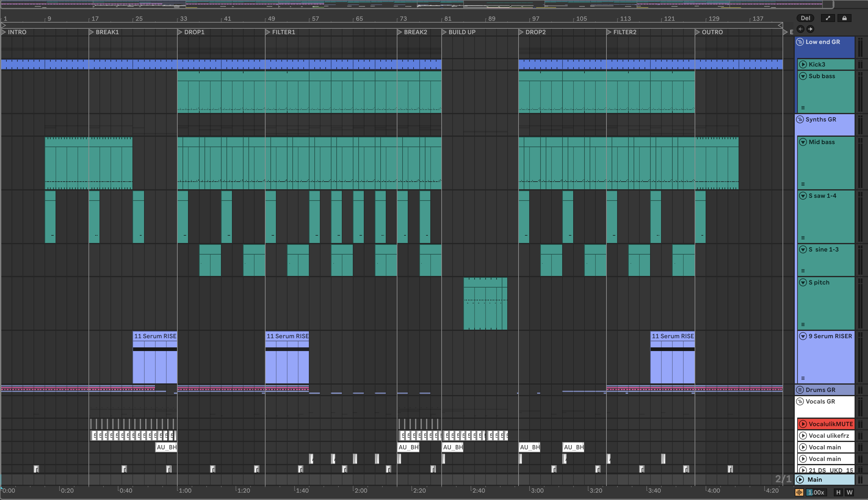Click the Vocal ulikefrz track icon
868x500 pixels.
803,435
